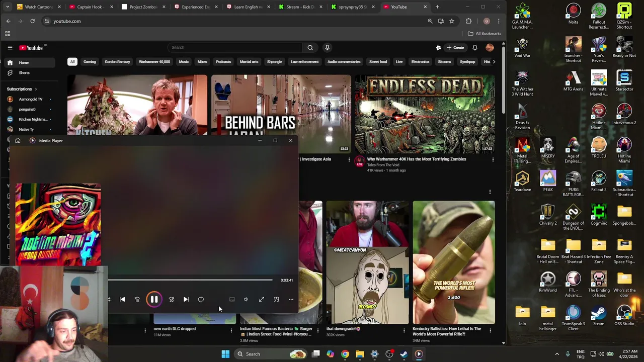The image size is (644, 362).
Task: Pause playback in Media Player
Action: [x=154, y=299]
